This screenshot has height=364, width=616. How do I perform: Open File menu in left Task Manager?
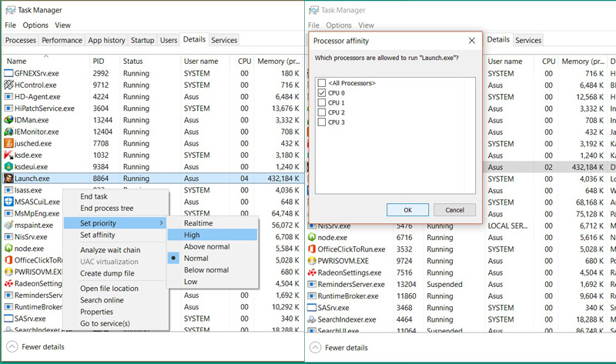11,25
